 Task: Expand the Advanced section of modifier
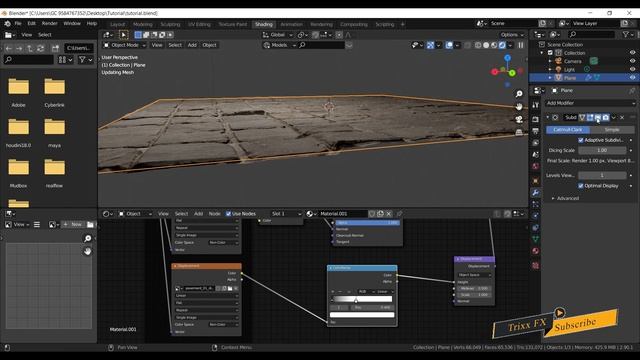(x=565, y=198)
